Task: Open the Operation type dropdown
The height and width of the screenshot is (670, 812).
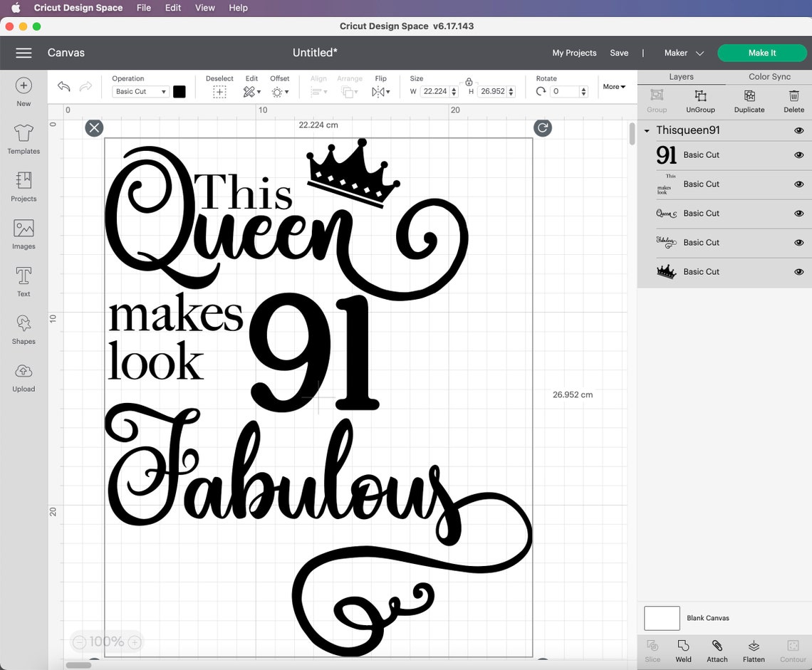Action: [140, 91]
